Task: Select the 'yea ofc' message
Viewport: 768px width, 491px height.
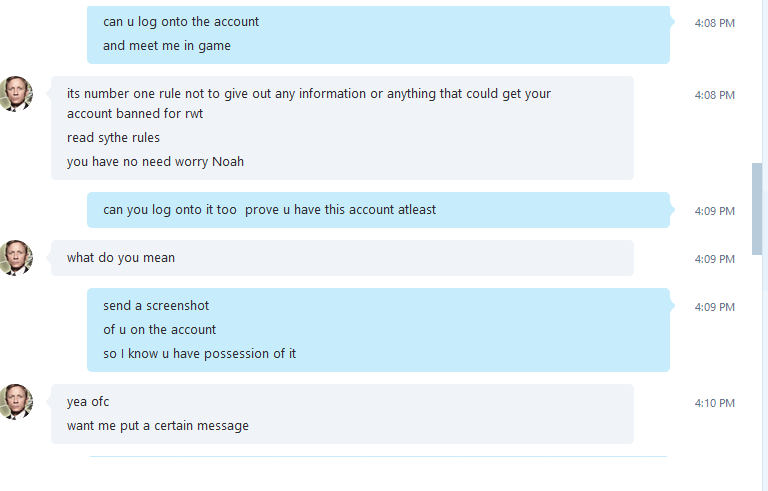Action: [x=88, y=402]
